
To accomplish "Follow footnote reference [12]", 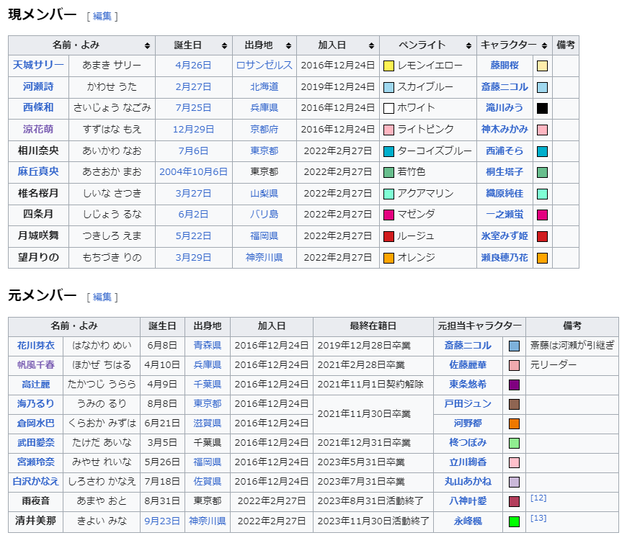I will pyautogui.click(x=538, y=498).
